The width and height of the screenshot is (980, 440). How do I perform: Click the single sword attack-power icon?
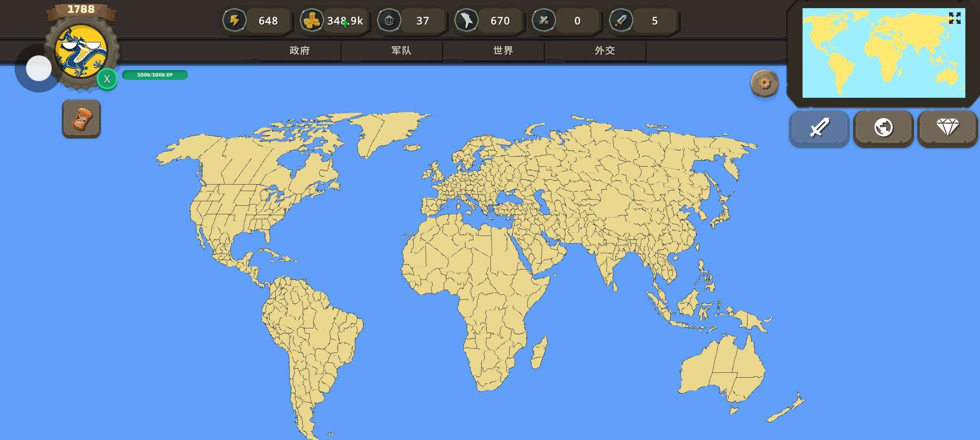pos(621,20)
